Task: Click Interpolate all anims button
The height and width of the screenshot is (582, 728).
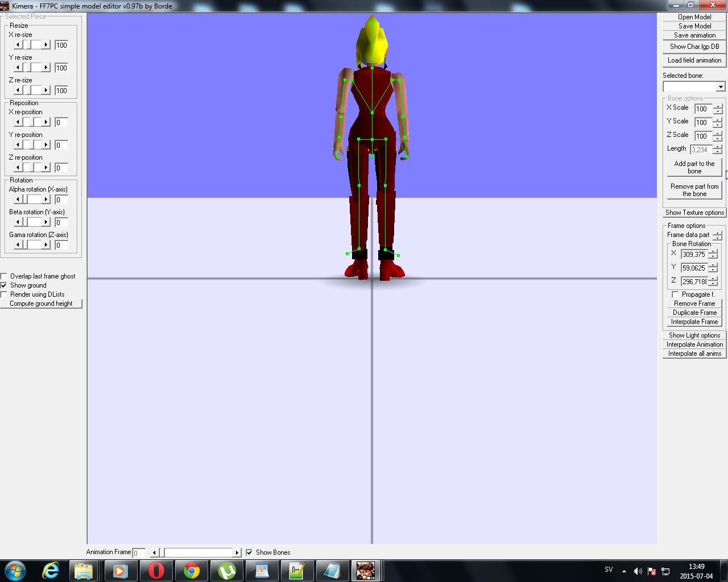Action: coord(694,354)
